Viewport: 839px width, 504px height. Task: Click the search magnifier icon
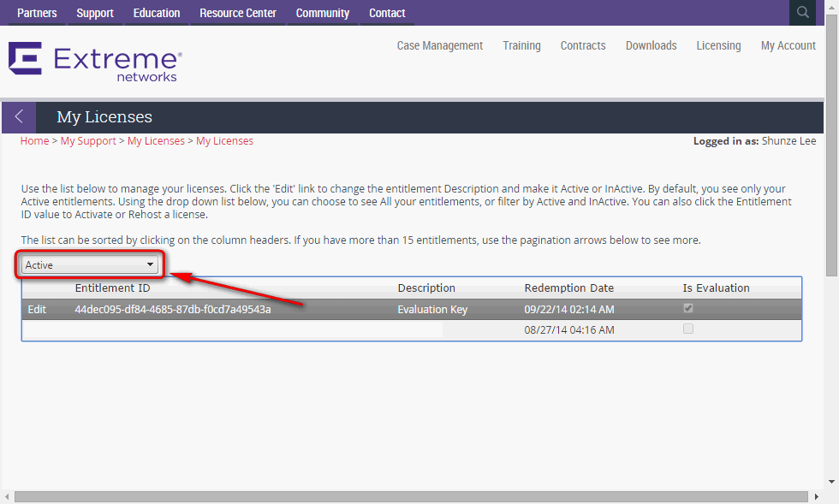click(x=802, y=12)
